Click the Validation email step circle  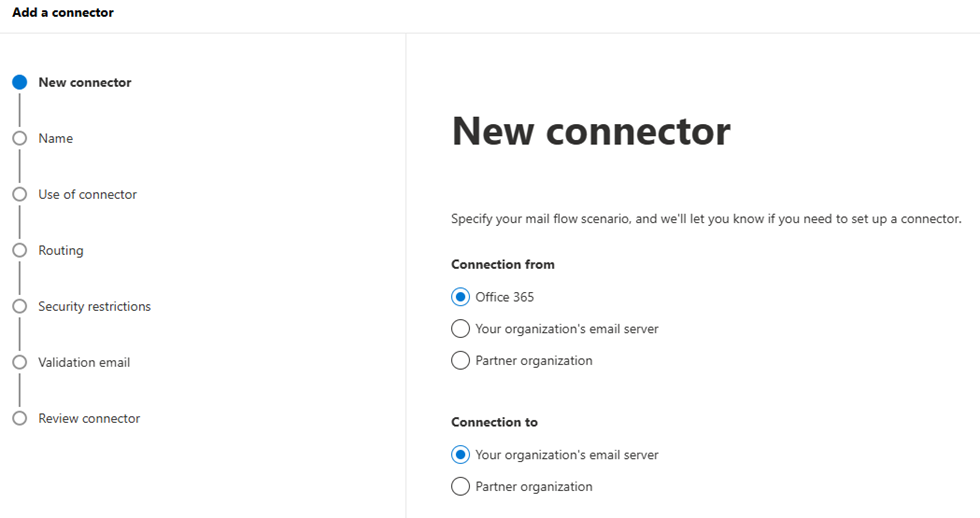(x=19, y=363)
